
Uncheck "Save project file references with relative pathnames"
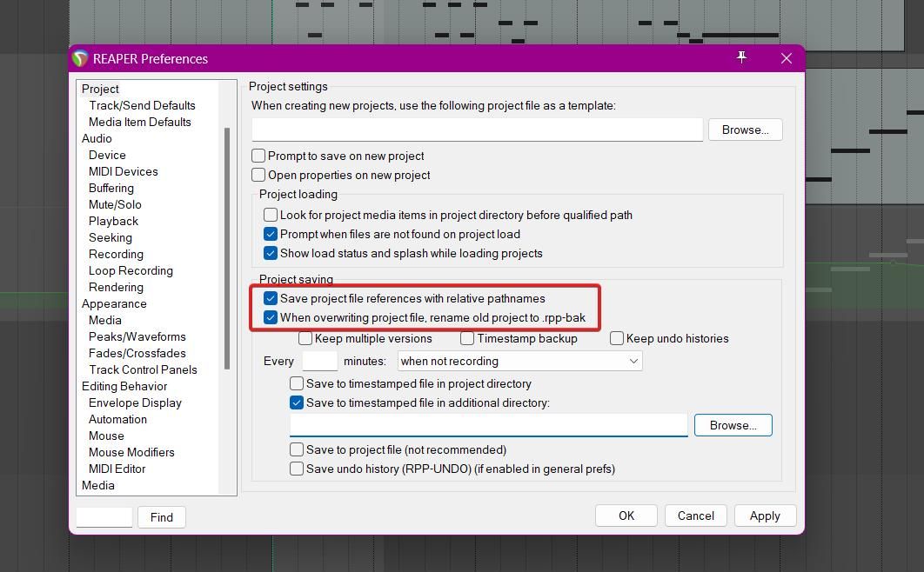271,298
